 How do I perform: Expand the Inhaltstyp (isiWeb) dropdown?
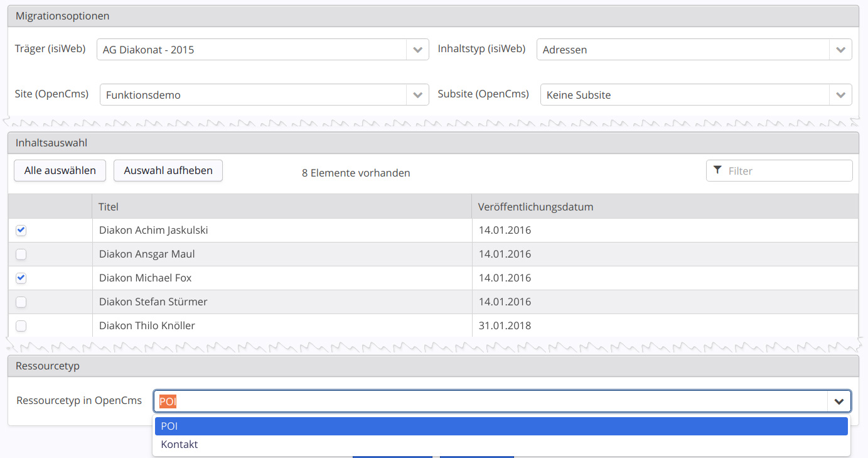point(840,50)
